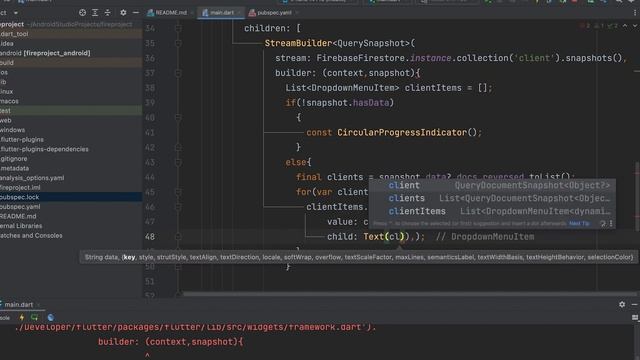Click StreamBuilder keyword on line 35
Screen dimensions: 640x360
(x=298, y=43)
